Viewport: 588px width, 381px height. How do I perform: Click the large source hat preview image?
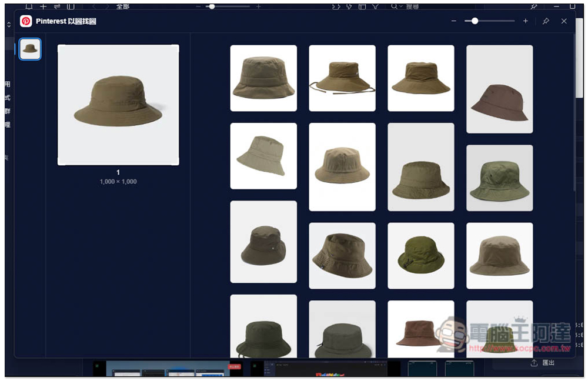(x=118, y=105)
